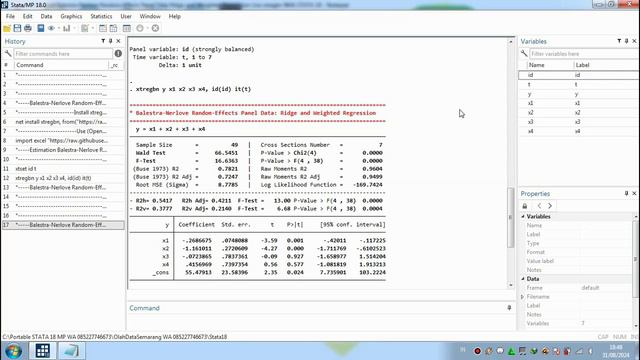Expand the Filename row in Properties
This screenshot has width=640, height=360.
click(x=522, y=297)
